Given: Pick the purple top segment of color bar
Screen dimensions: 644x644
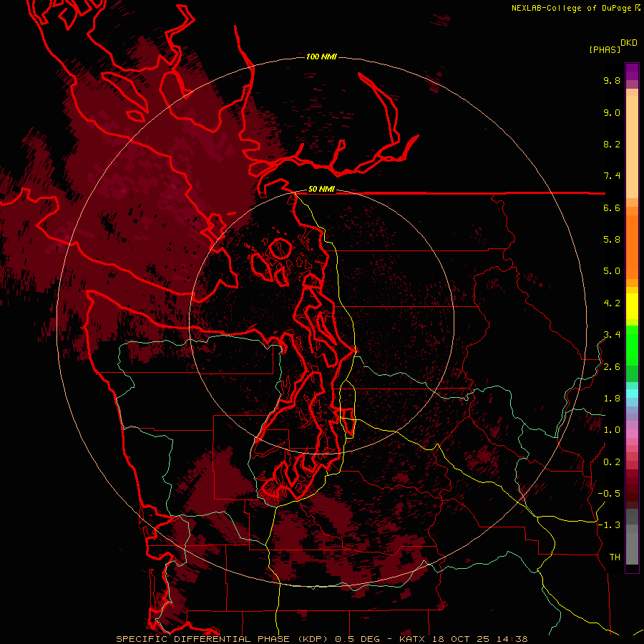Looking at the screenshot, I should pyautogui.click(x=632, y=72).
